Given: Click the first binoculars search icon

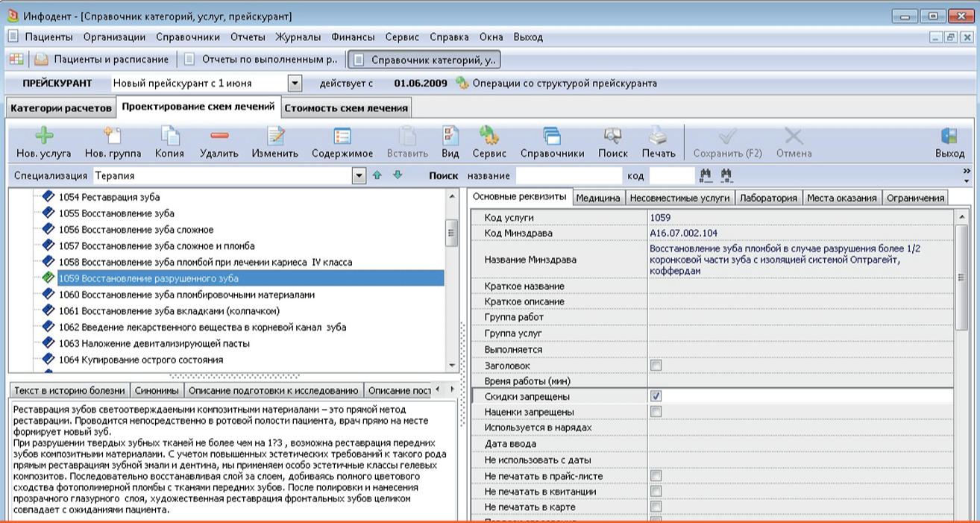Looking at the screenshot, I should [706, 175].
